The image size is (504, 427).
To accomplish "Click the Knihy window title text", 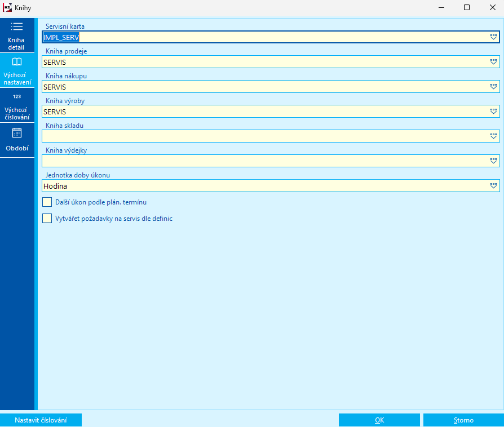I will [x=23, y=8].
